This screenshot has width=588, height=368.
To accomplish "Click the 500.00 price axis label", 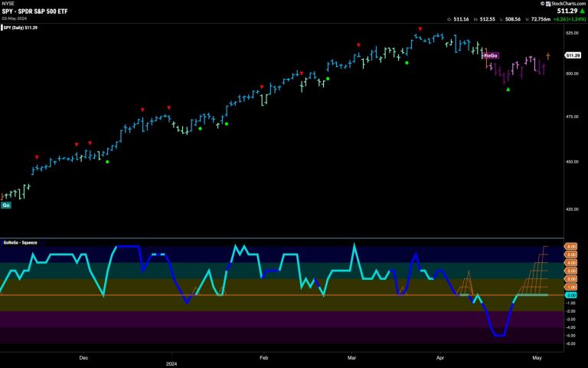I will pos(572,74).
